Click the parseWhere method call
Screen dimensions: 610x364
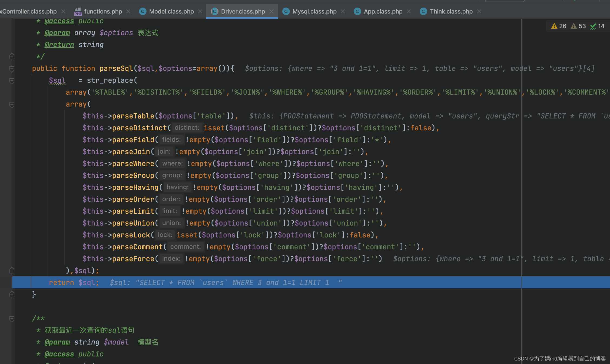(133, 164)
